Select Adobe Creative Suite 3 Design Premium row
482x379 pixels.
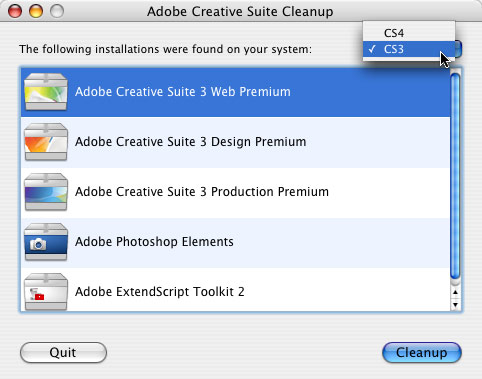235,142
